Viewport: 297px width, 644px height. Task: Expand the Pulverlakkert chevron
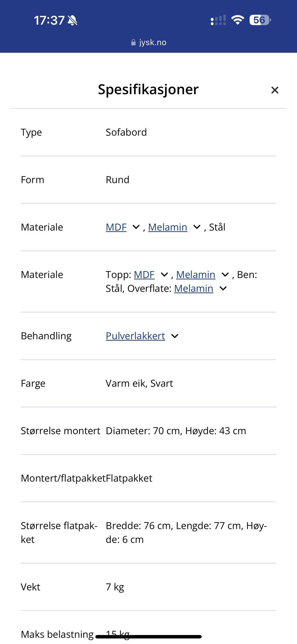[175, 336]
